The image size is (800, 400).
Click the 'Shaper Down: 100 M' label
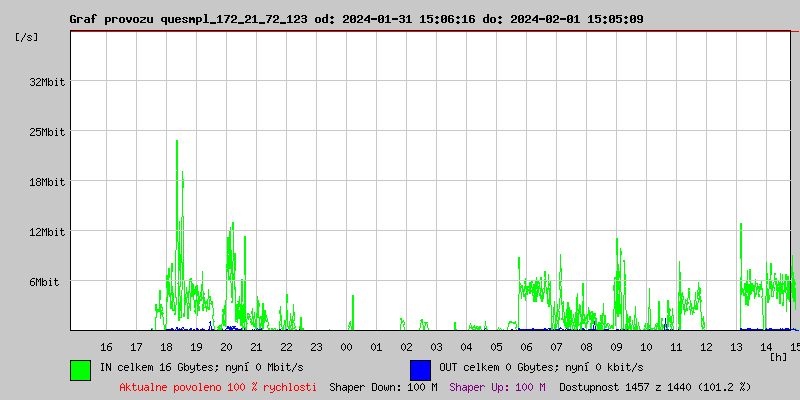pos(383,387)
